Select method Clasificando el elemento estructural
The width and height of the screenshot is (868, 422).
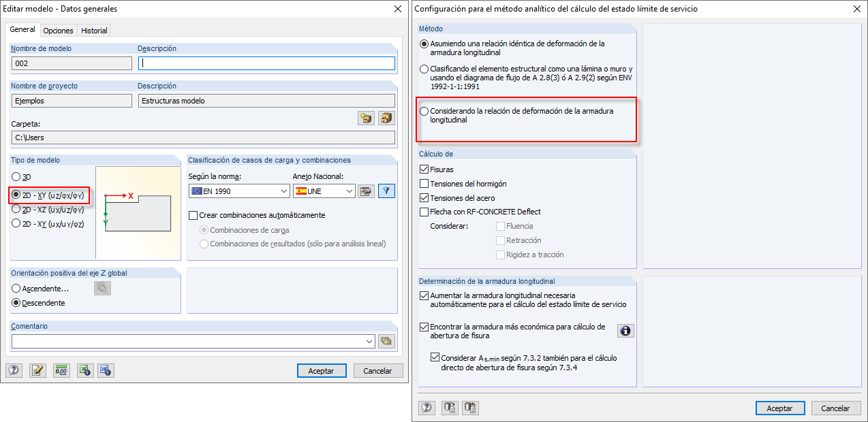(424, 69)
